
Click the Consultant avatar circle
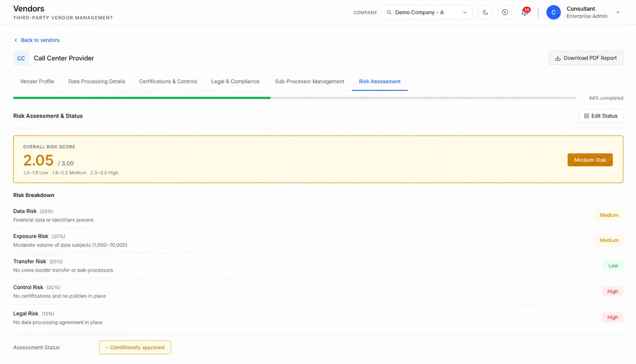(x=553, y=12)
